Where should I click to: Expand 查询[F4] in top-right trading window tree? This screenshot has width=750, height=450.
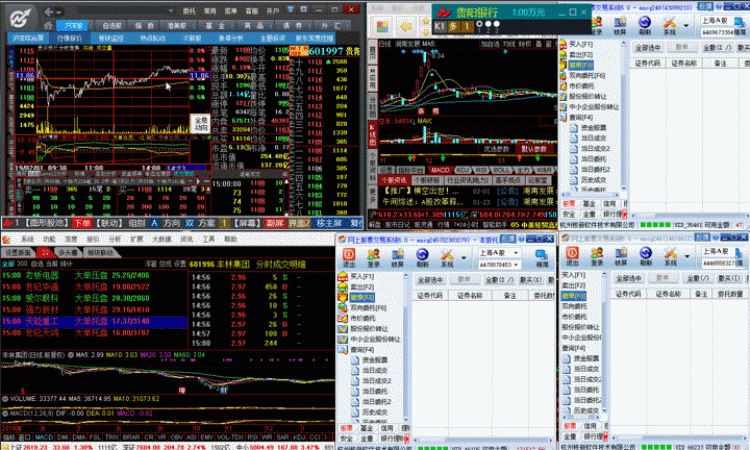tap(577, 117)
